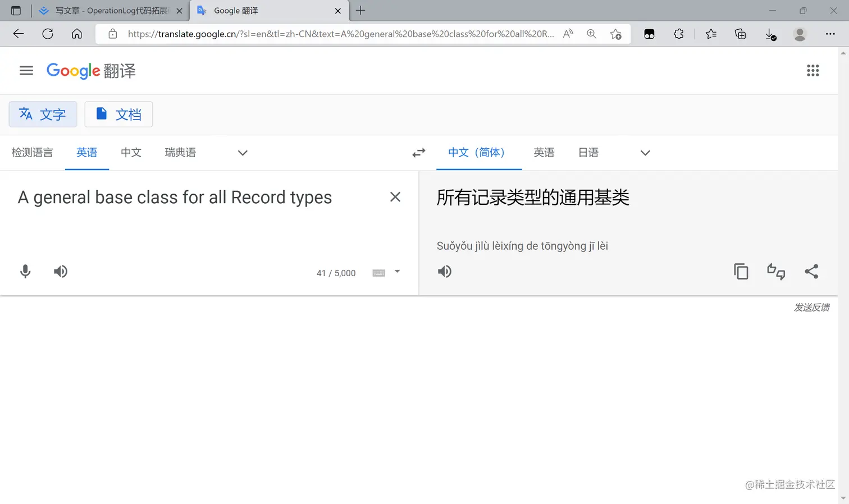Open the input tools dropdown arrow
Image resolution: width=849 pixels, height=504 pixels.
pos(397,272)
